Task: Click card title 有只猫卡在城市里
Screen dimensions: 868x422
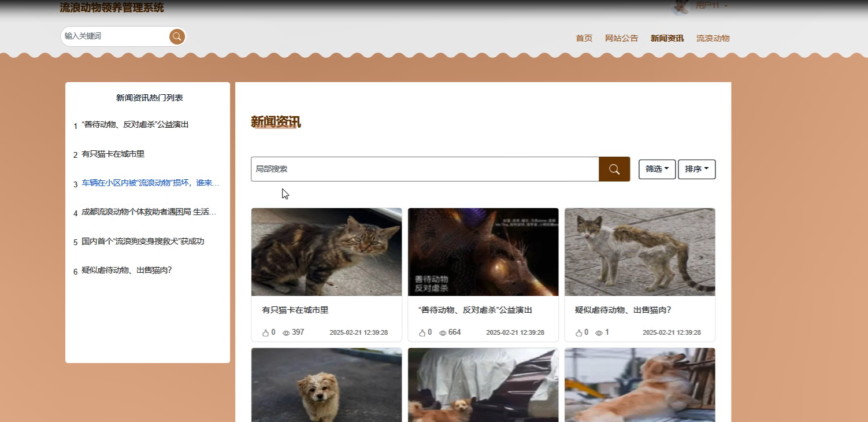Action: click(295, 310)
